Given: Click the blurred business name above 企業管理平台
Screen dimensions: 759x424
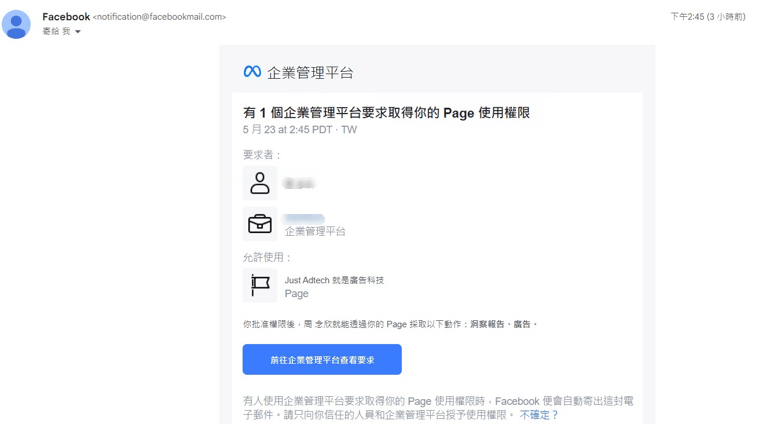Looking at the screenshot, I should pos(304,219).
